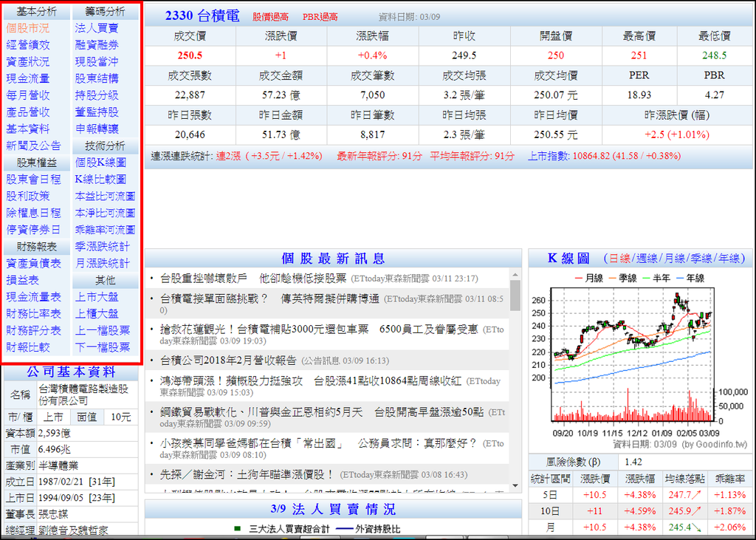Click 成交價 value 250.5
756x540 pixels.
point(190,55)
